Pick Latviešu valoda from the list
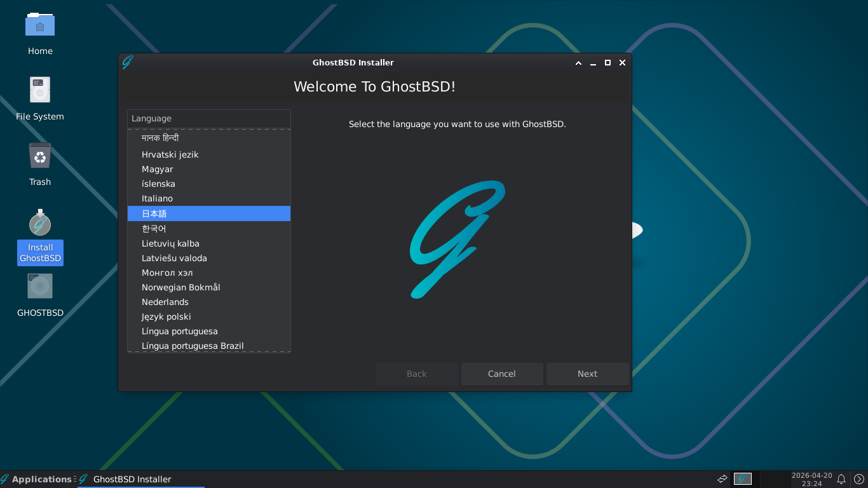868x488 pixels. pyautogui.click(x=209, y=258)
